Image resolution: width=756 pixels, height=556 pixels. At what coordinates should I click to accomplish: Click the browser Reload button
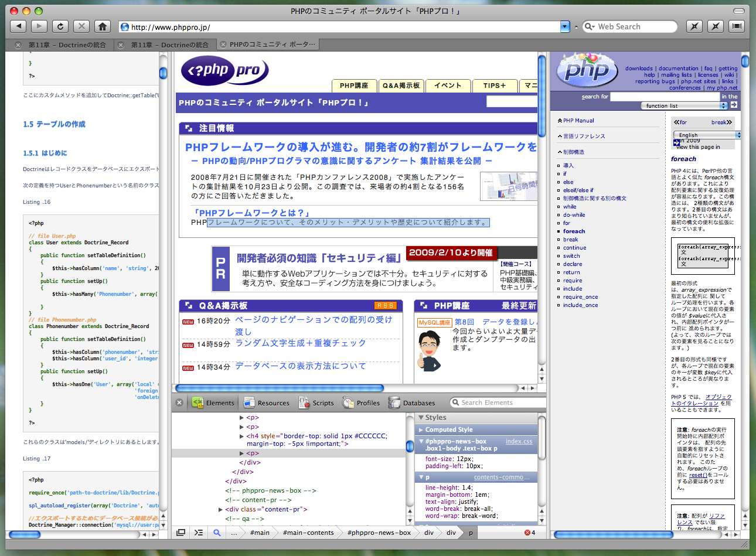[x=60, y=26]
